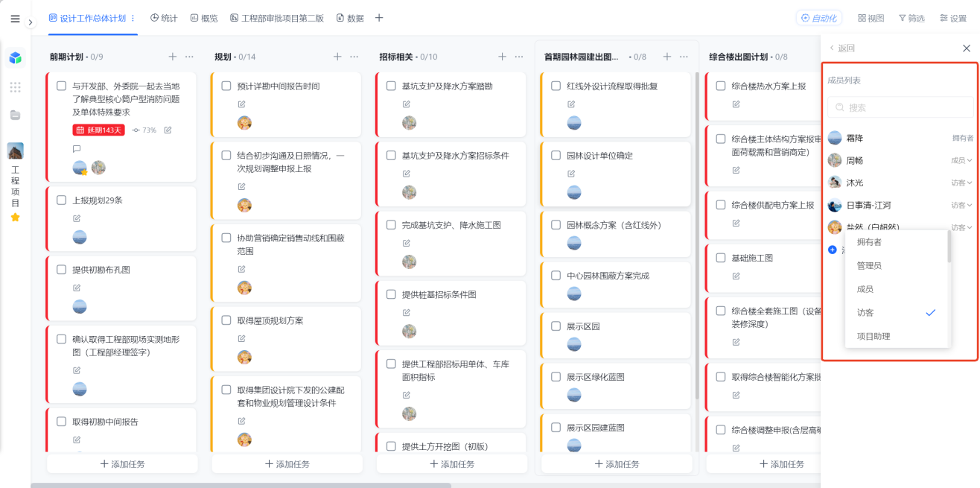Click 添加任务 under 首期园林园建出图 column
This screenshot has height=488, width=980.
617,464
